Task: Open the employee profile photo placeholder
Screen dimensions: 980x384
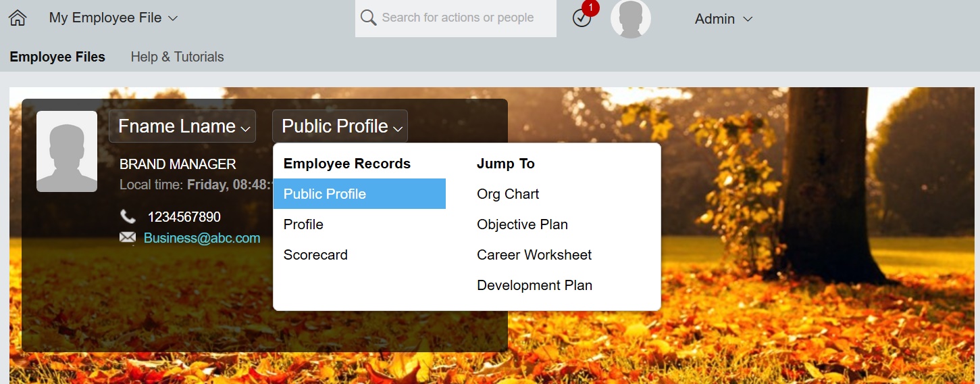Action: click(x=67, y=151)
